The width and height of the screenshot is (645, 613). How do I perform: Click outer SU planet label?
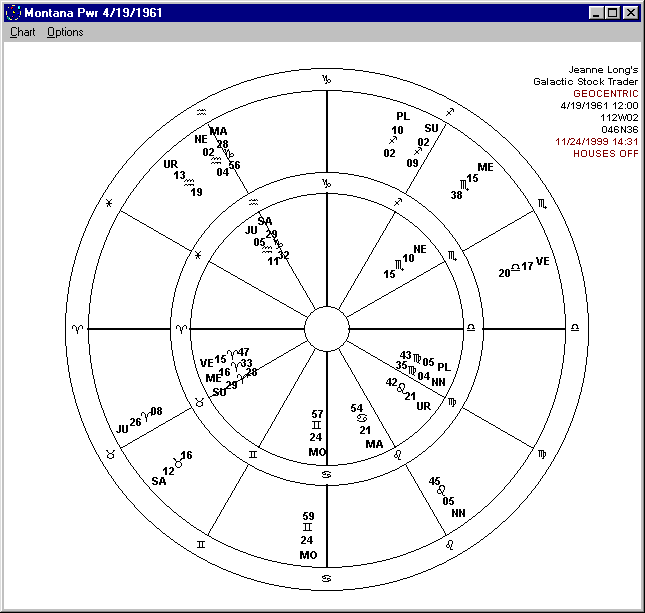[432, 128]
